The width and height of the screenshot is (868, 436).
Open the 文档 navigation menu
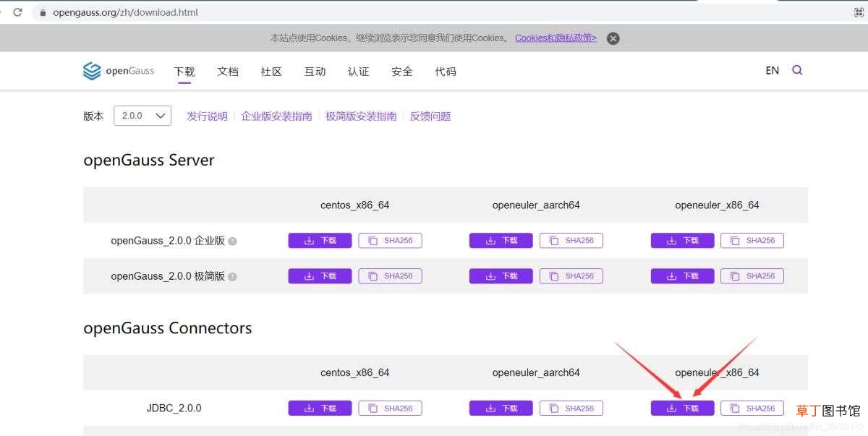coord(228,71)
